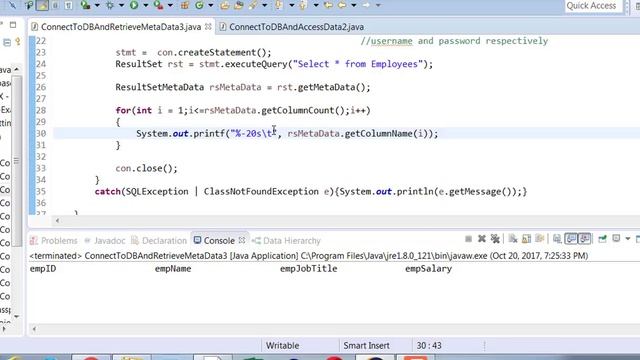
Task: Open the dropdown beside the red toolbox run icon
Action: click(x=170, y=6)
